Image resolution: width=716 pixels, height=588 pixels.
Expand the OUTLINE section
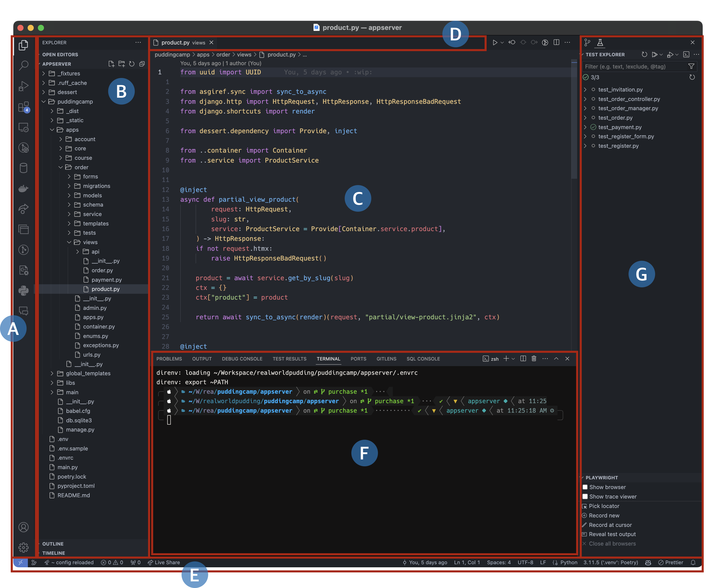click(53, 544)
